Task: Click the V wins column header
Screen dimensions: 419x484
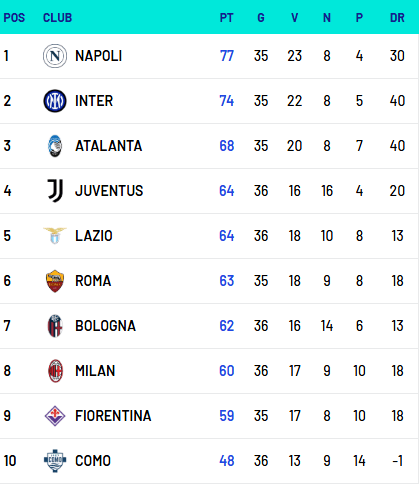Action: pyautogui.click(x=294, y=18)
